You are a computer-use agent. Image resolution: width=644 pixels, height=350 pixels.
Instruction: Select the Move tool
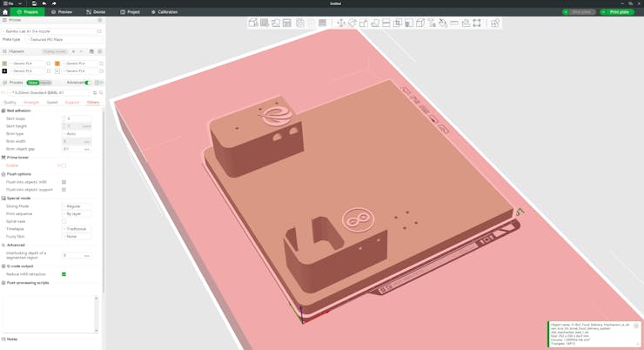point(341,23)
